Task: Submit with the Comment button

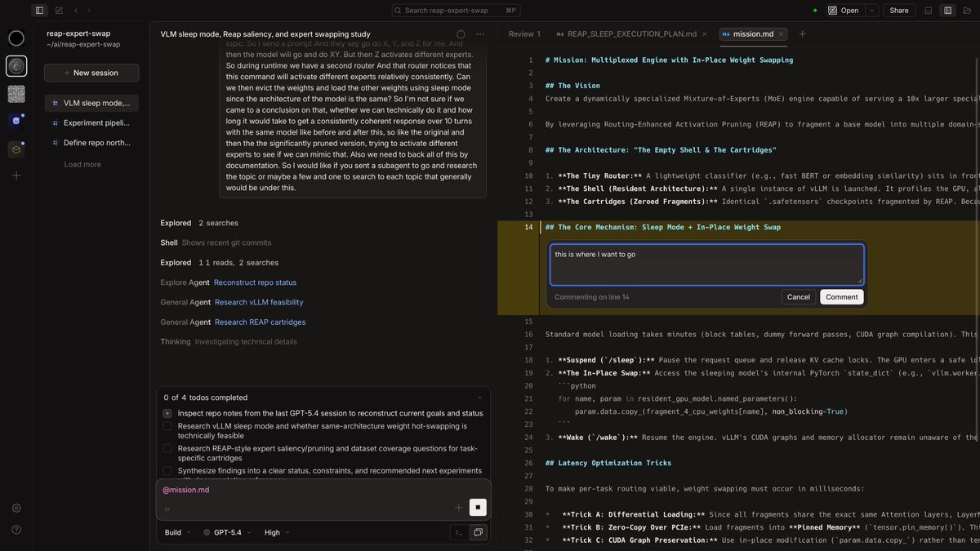Action: [x=842, y=297]
